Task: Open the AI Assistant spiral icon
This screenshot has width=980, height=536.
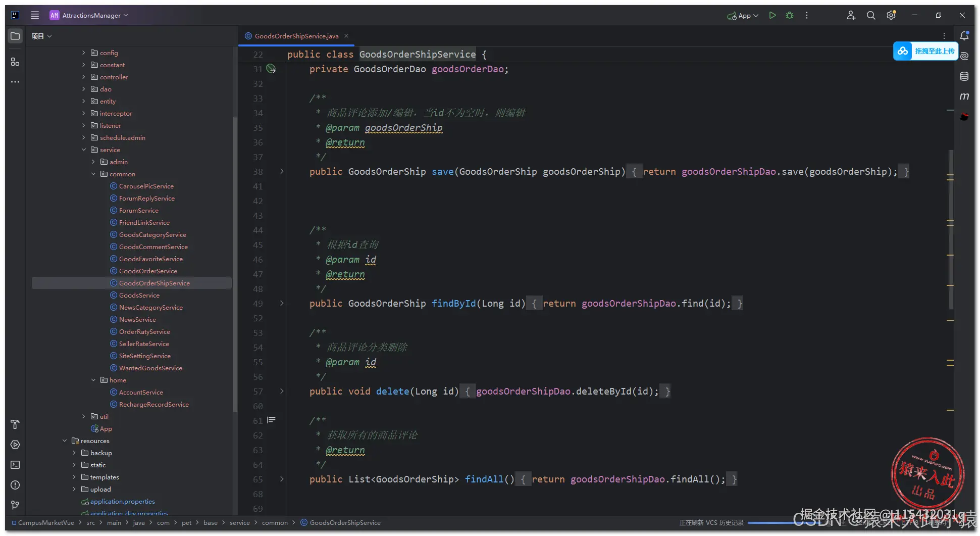Action: click(964, 56)
